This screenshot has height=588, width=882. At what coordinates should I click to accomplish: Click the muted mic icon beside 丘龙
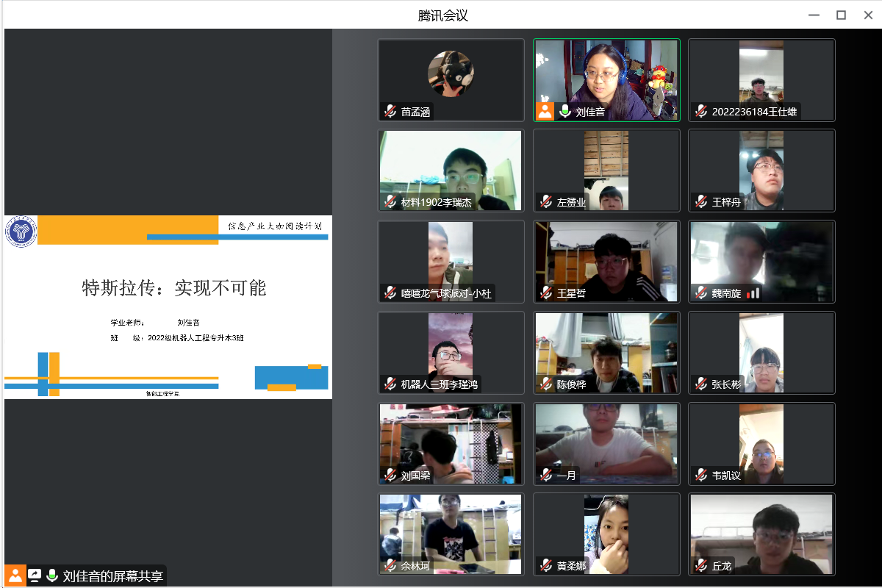coord(701,566)
